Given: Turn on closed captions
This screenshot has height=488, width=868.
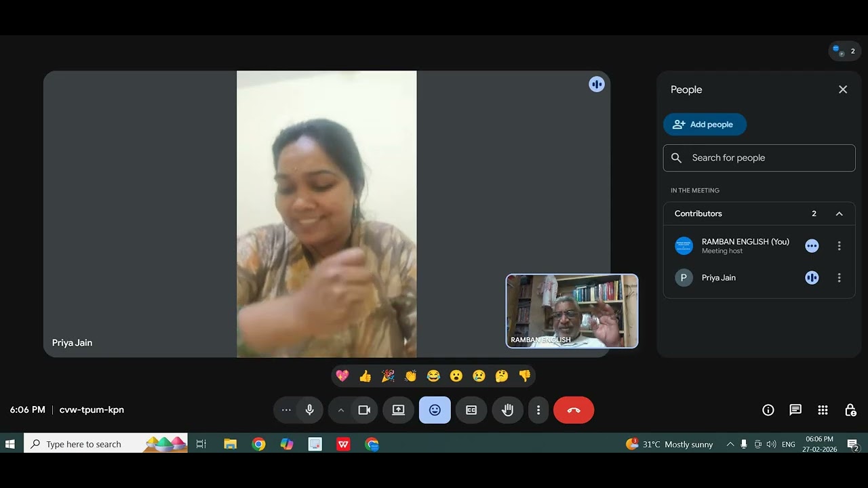Looking at the screenshot, I should coord(471,410).
